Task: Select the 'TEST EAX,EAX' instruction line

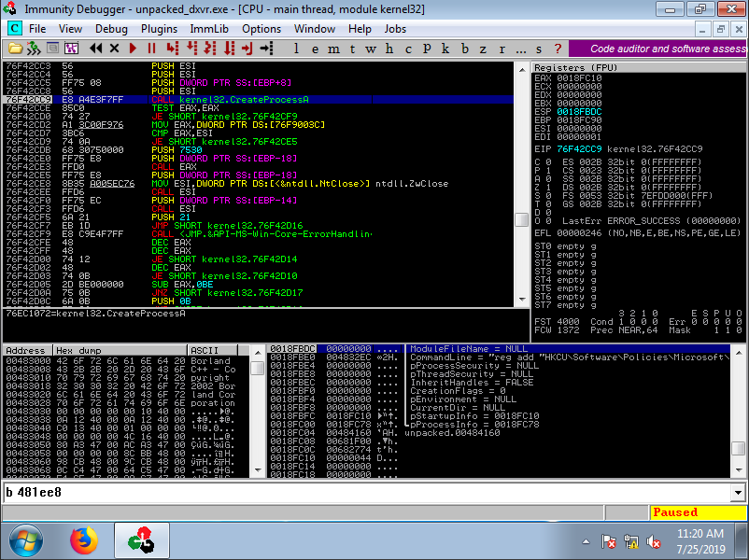Action: [258, 108]
